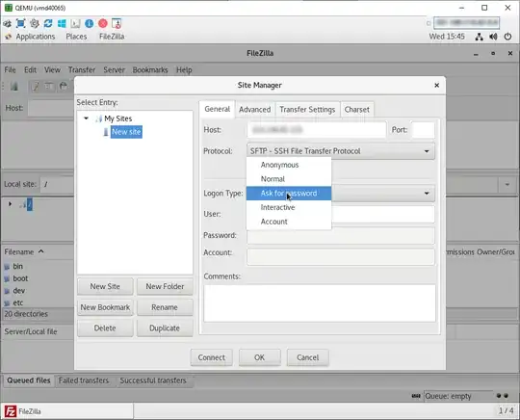Choose Account logon type
This screenshot has height=420, width=520.
289,222
